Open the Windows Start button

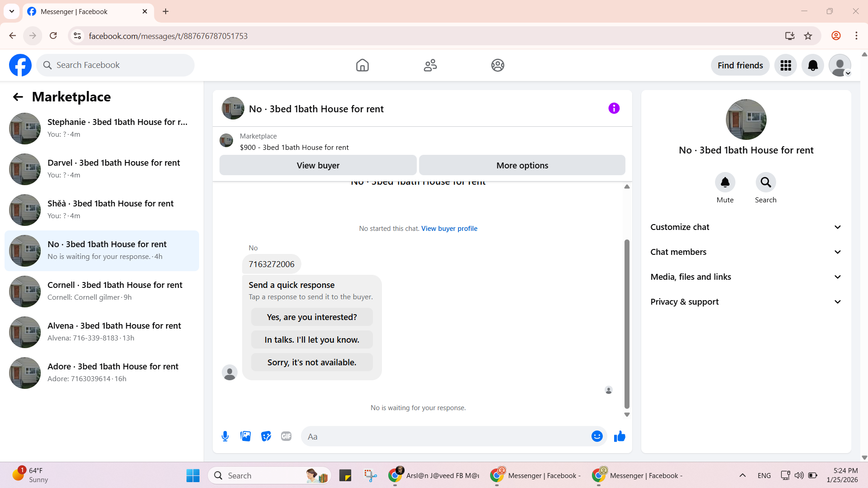193,475
